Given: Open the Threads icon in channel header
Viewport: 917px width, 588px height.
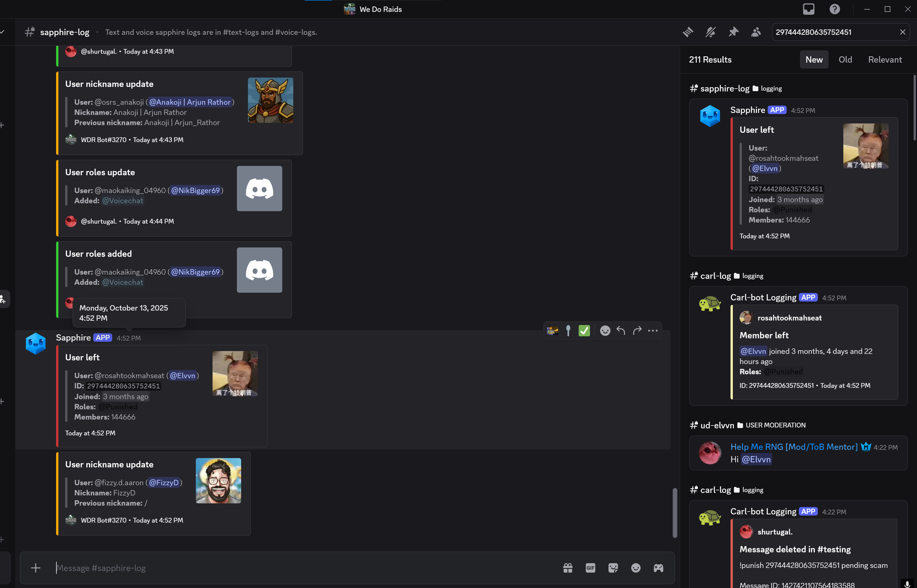Looking at the screenshot, I should pos(688,32).
